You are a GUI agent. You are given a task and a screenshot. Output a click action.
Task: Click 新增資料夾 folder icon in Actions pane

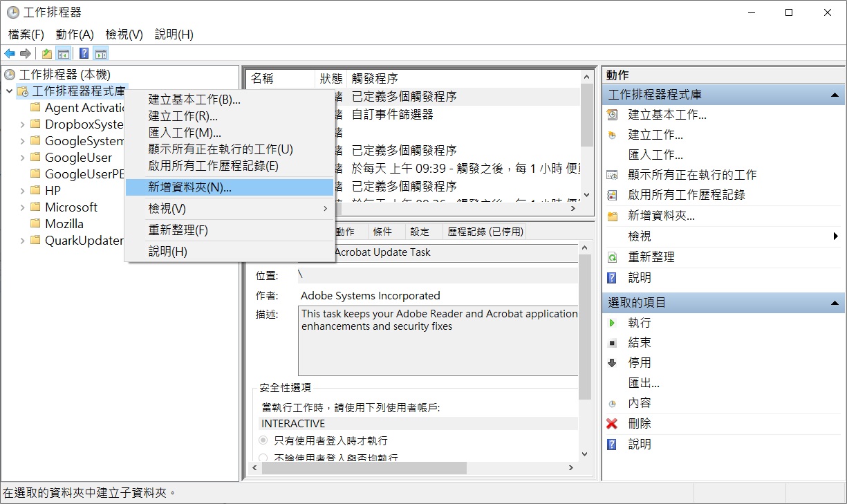[x=612, y=216]
